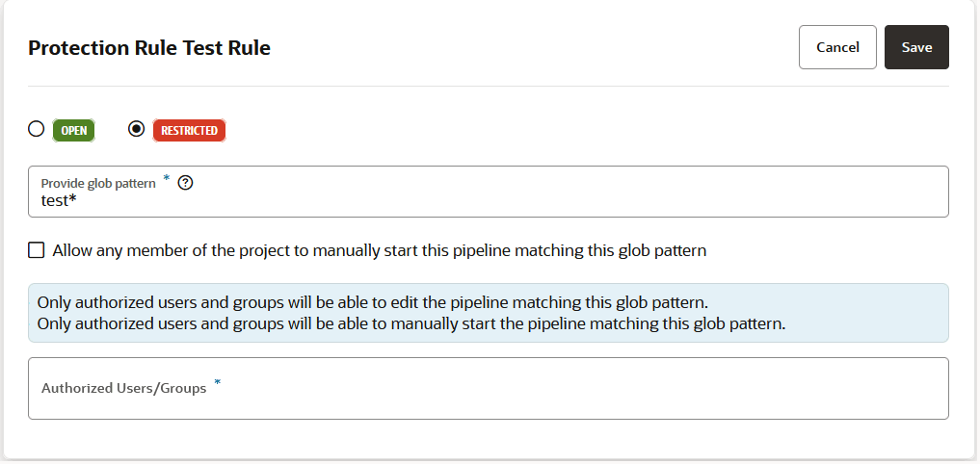Click the info line about editing the pipeline
Image resolution: width=980 pixels, height=464 pixels.
[373, 303]
